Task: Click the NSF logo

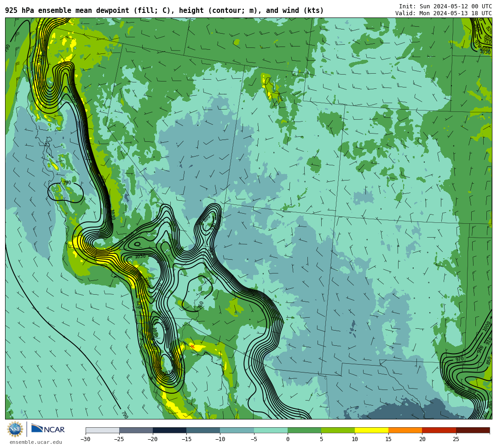Action: (x=15, y=430)
